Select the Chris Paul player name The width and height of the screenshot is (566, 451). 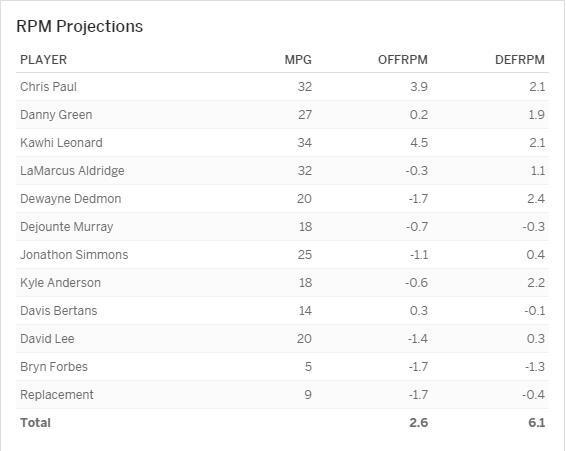[x=48, y=87]
